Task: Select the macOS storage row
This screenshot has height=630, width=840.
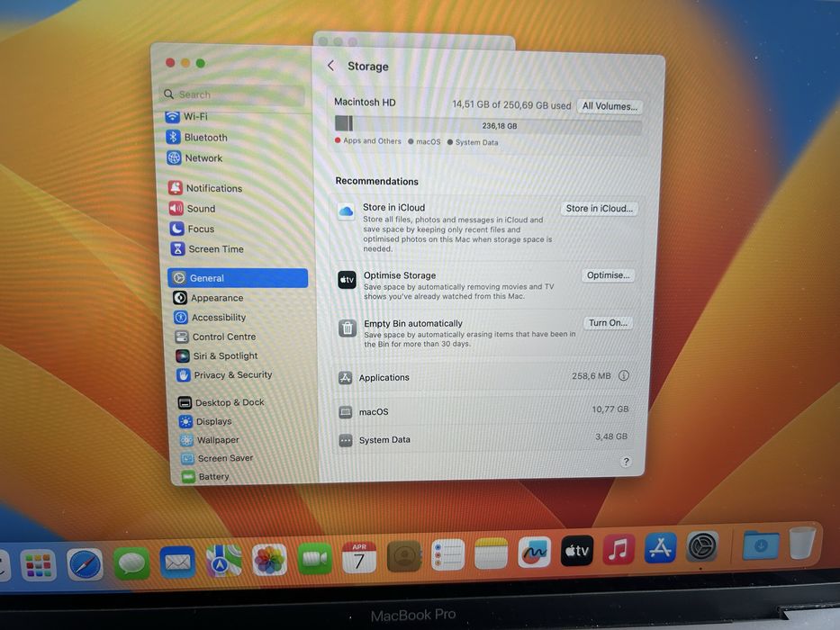Action: (483, 411)
